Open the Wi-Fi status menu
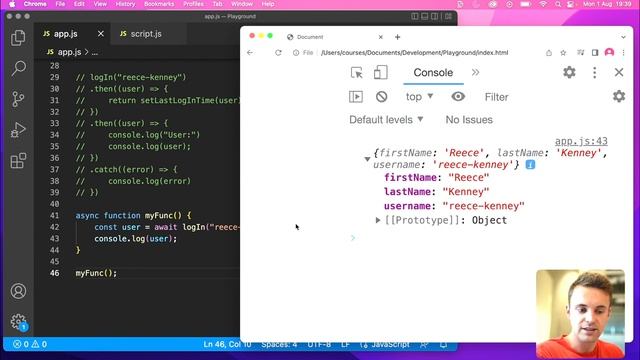 543,4
